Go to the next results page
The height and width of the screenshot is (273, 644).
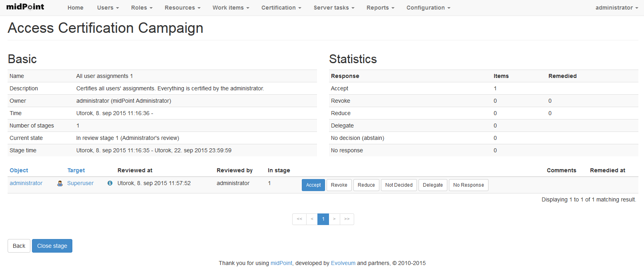click(x=334, y=219)
